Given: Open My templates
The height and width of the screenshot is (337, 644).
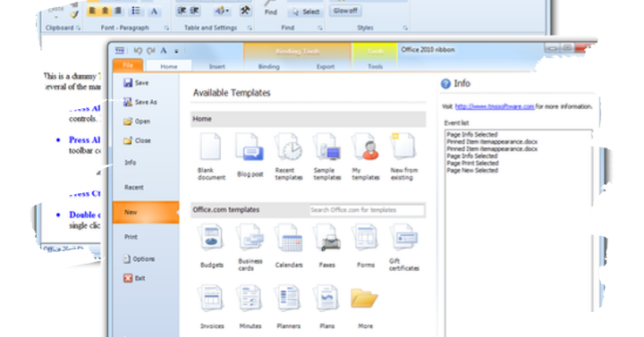Looking at the screenshot, I should click(x=366, y=156).
